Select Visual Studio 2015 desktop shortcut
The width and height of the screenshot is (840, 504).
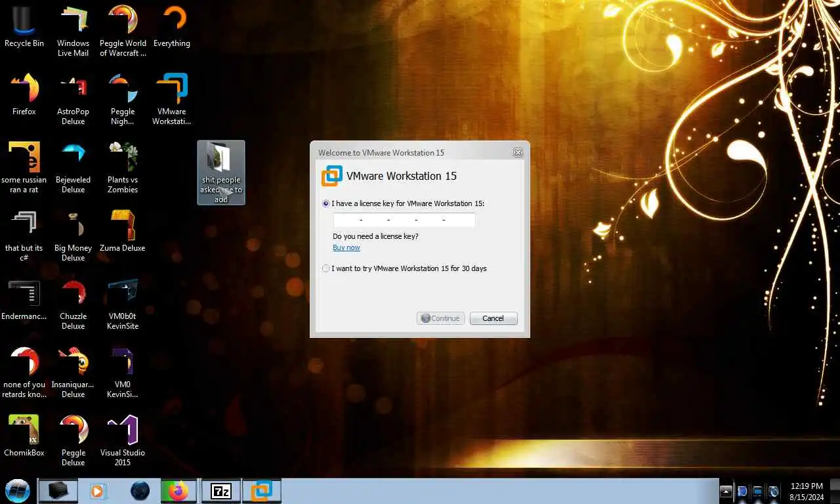tap(123, 441)
